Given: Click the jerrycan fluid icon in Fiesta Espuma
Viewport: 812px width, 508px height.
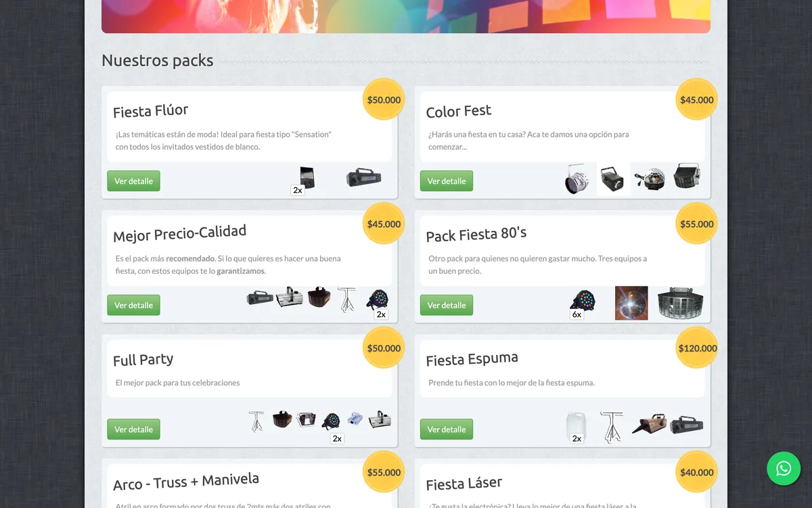Looking at the screenshot, I should pyautogui.click(x=577, y=427).
